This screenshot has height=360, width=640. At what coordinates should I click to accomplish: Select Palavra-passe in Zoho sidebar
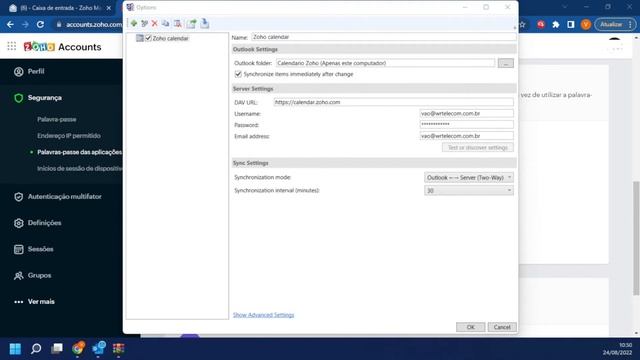pyautogui.click(x=57, y=120)
